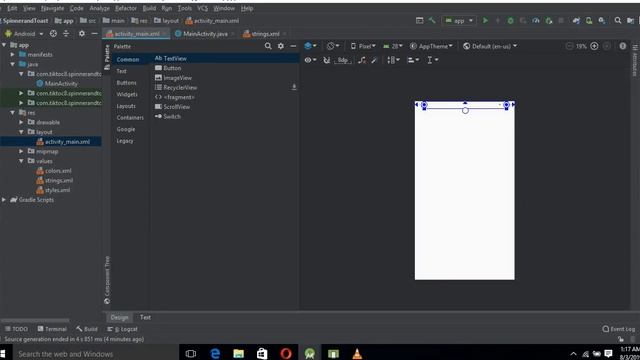Open the Attach debugger icon

(549, 20)
